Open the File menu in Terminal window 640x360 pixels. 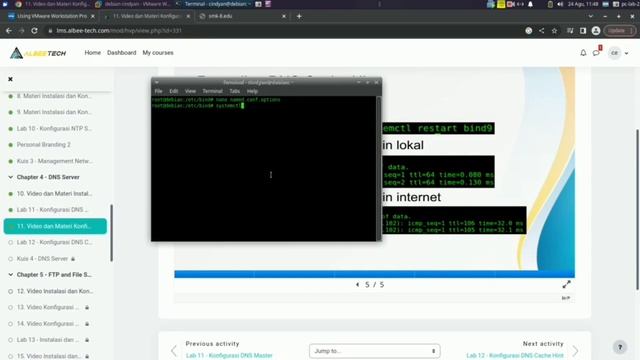tap(158, 91)
